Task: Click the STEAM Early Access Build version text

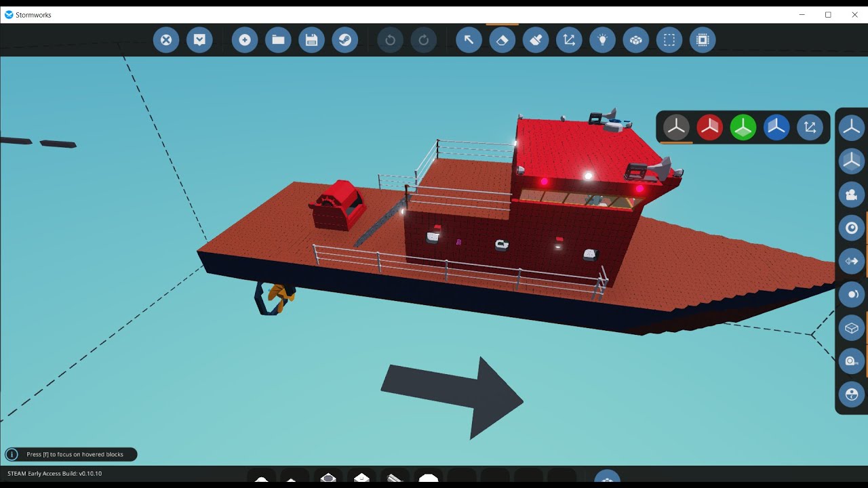Action: [x=54, y=474]
